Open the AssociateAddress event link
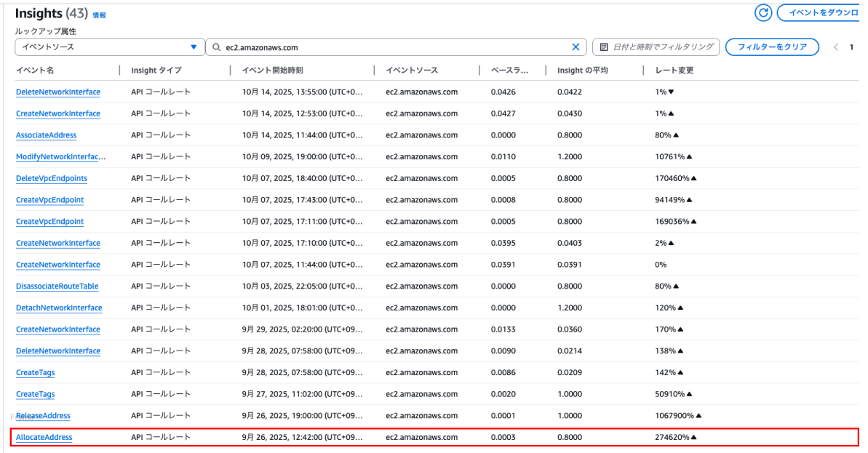Screen dimensions: 868x453 tap(46, 135)
